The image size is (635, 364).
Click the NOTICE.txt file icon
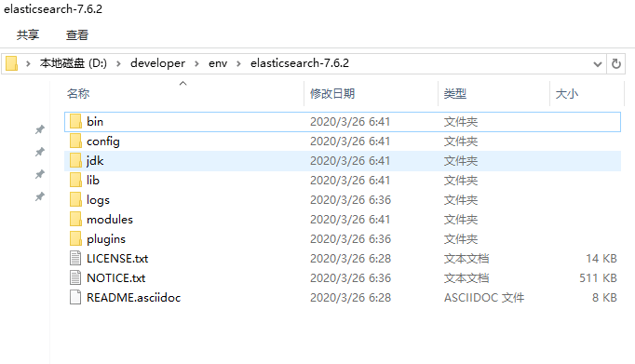tap(75, 277)
